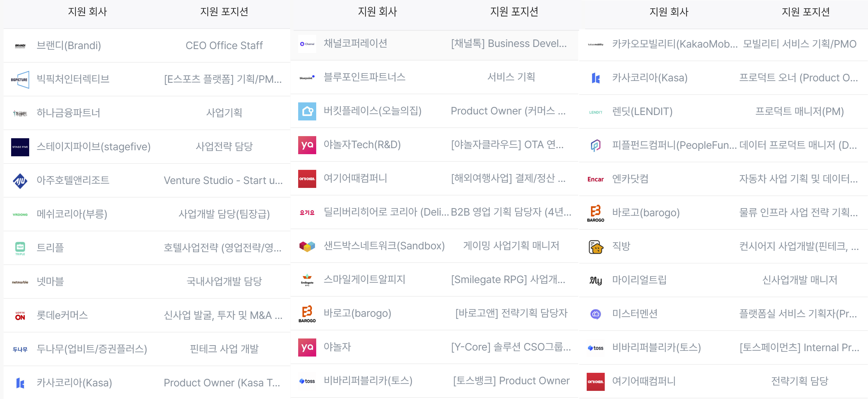The height and width of the screenshot is (399, 868).
Task: Click the Sandbox colored cubes logo
Action: [307, 246]
